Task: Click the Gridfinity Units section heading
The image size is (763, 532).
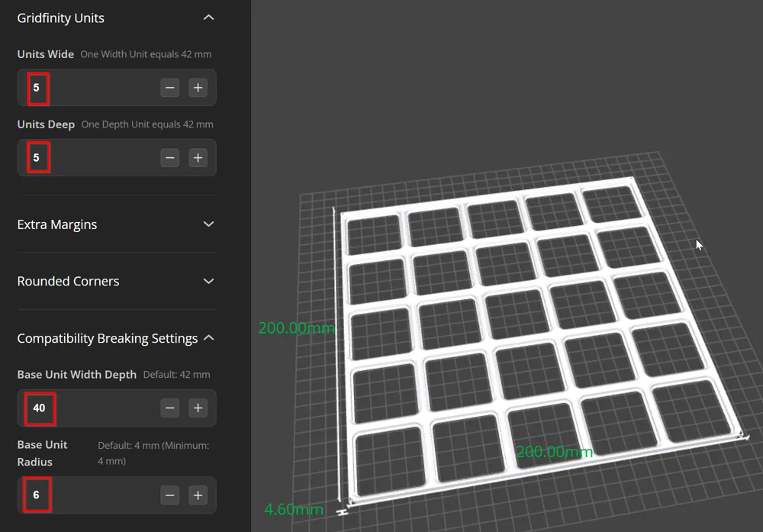Action: tap(60, 17)
